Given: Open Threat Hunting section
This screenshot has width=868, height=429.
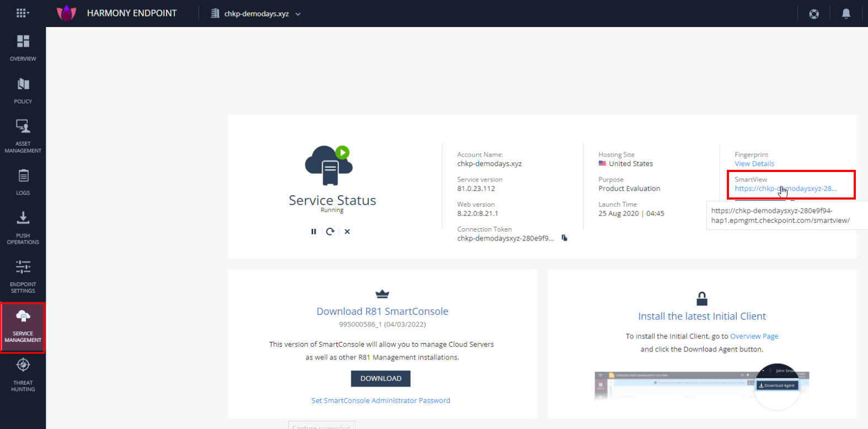Looking at the screenshot, I should point(23,375).
